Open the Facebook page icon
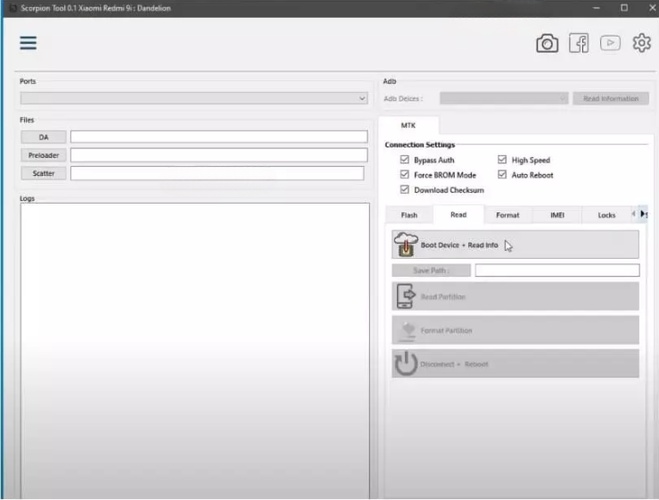 click(x=579, y=43)
